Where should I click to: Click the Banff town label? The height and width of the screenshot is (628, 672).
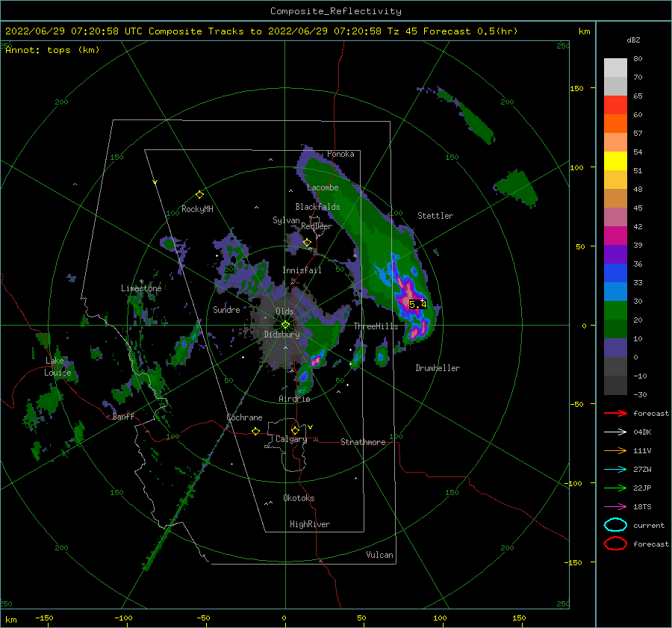pos(123,416)
